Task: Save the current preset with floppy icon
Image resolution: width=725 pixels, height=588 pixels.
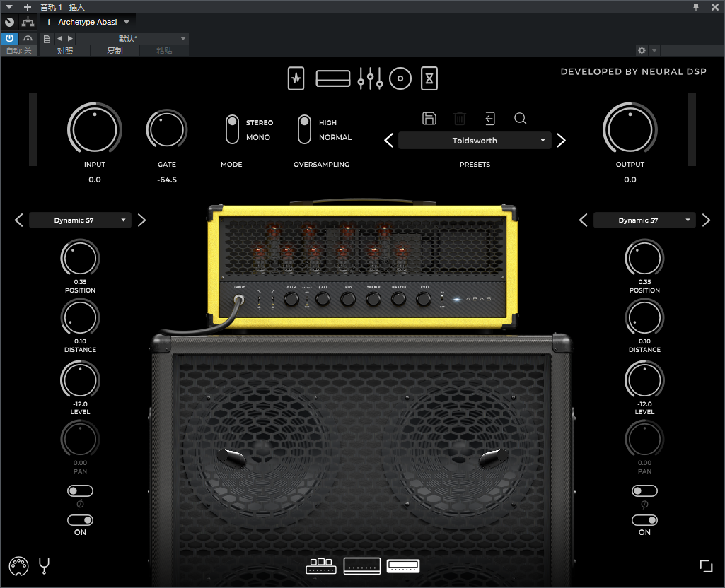Action: [x=429, y=119]
